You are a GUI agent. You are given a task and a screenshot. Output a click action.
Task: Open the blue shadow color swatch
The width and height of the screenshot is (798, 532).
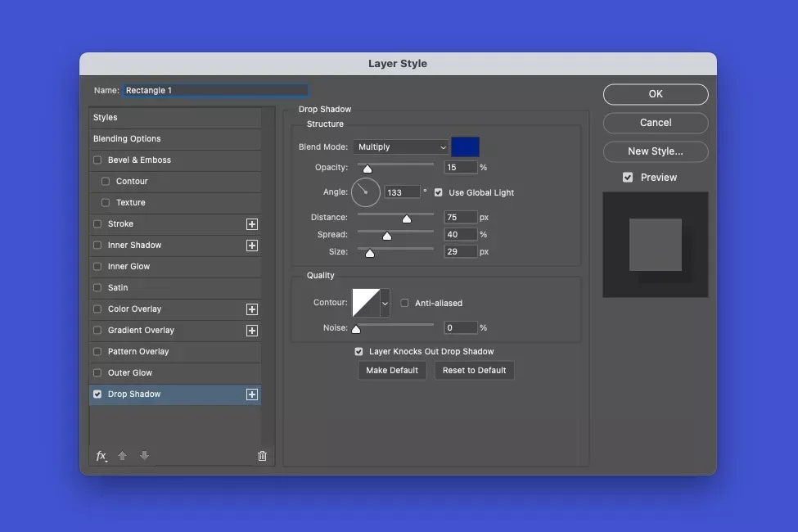point(465,147)
